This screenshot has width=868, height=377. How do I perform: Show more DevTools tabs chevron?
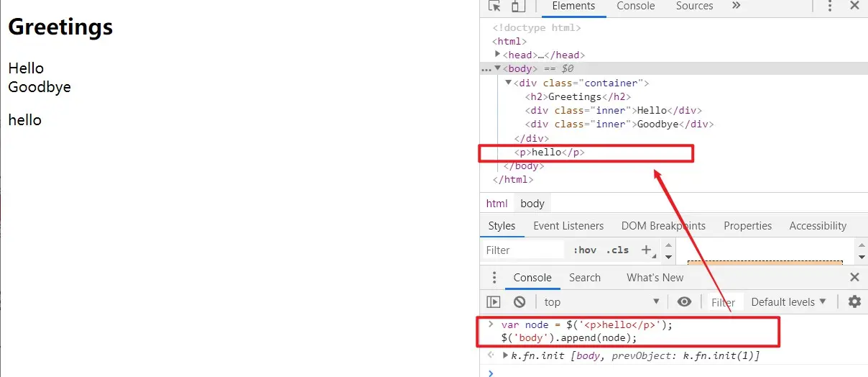click(x=736, y=6)
